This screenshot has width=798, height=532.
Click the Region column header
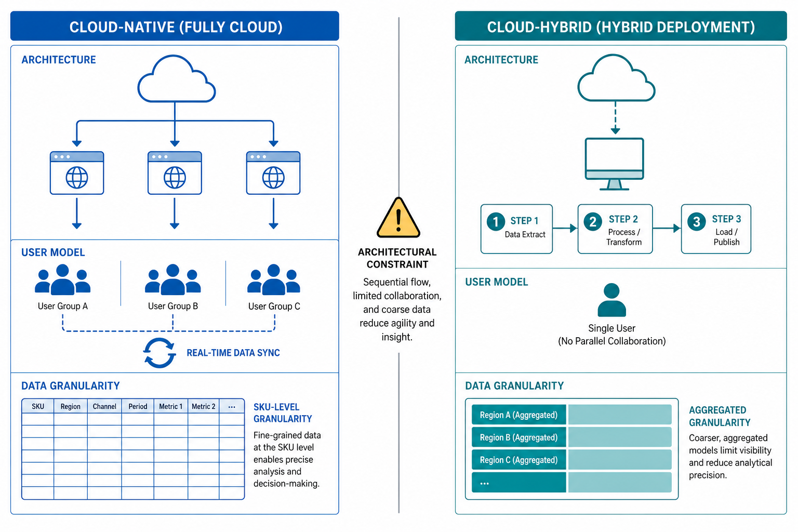pyautogui.click(x=71, y=406)
